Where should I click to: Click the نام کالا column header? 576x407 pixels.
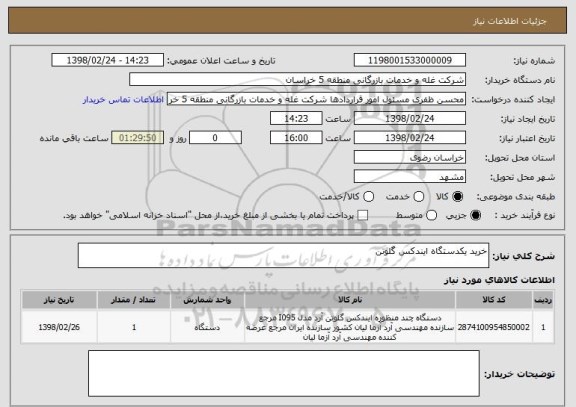(x=350, y=300)
